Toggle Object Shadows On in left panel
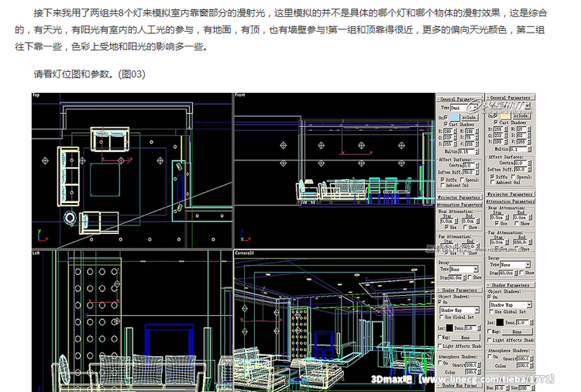 pos(440,302)
